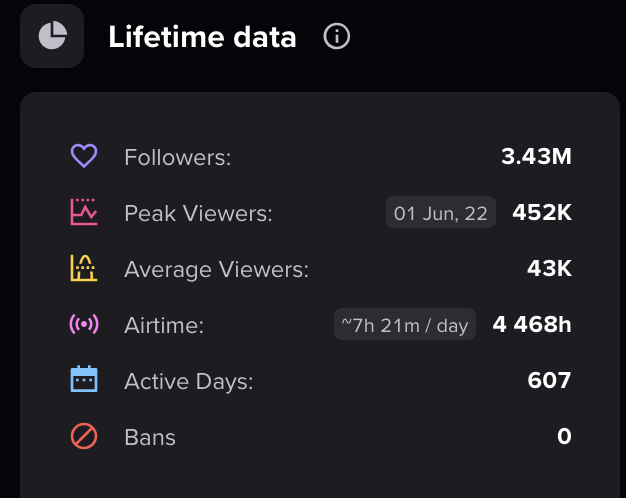Click the 3.43M followers value
The image size is (626, 498).
(x=536, y=156)
